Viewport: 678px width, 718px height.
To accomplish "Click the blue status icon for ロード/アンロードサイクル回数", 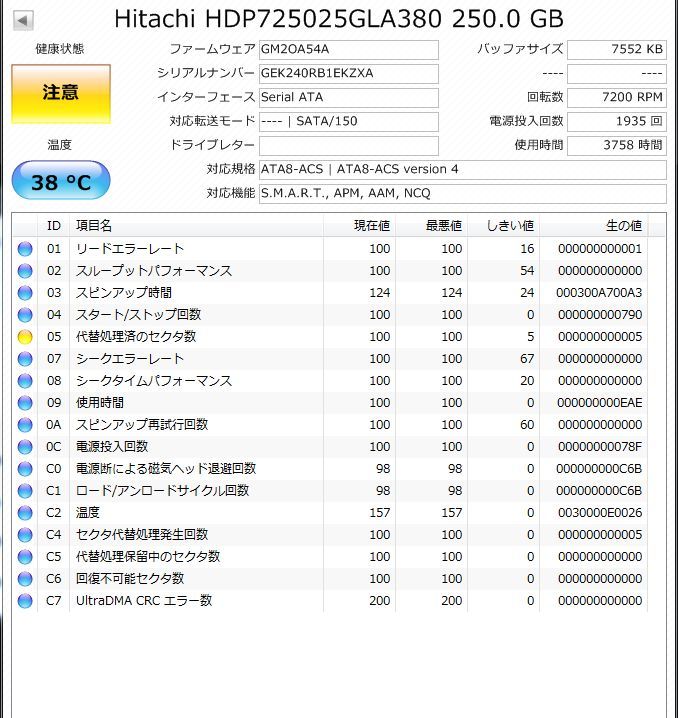I will click(25, 491).
